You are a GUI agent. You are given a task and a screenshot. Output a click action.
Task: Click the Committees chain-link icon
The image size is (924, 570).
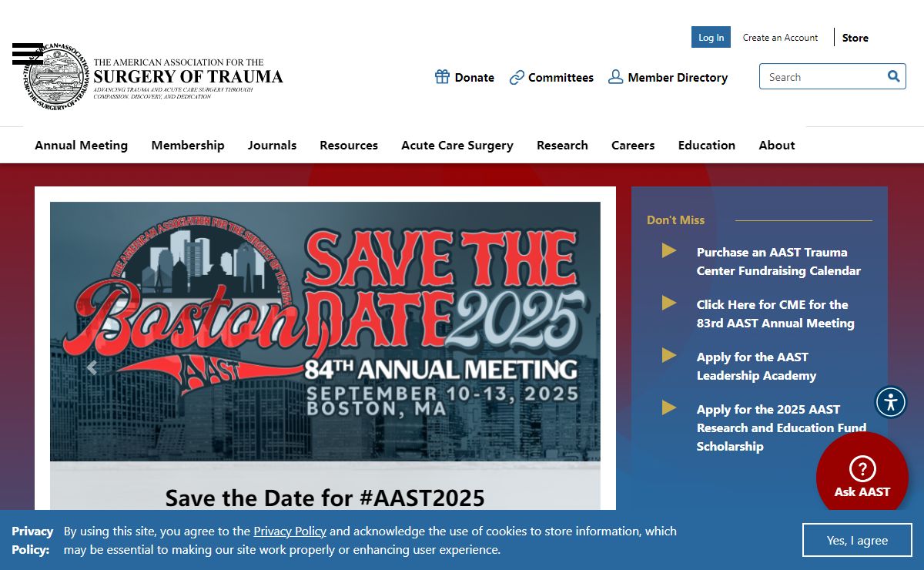click(x=517, y=77)
